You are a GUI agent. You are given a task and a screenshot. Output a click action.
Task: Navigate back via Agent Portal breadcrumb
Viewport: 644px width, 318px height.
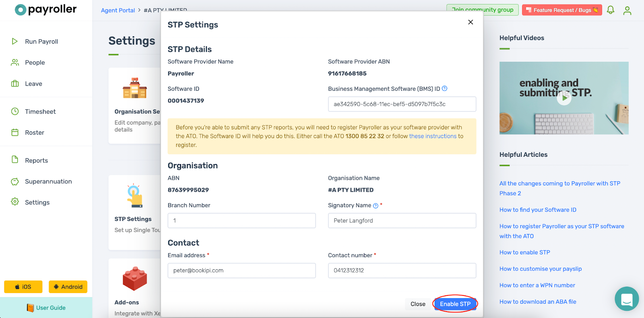(x=118, y=10)
